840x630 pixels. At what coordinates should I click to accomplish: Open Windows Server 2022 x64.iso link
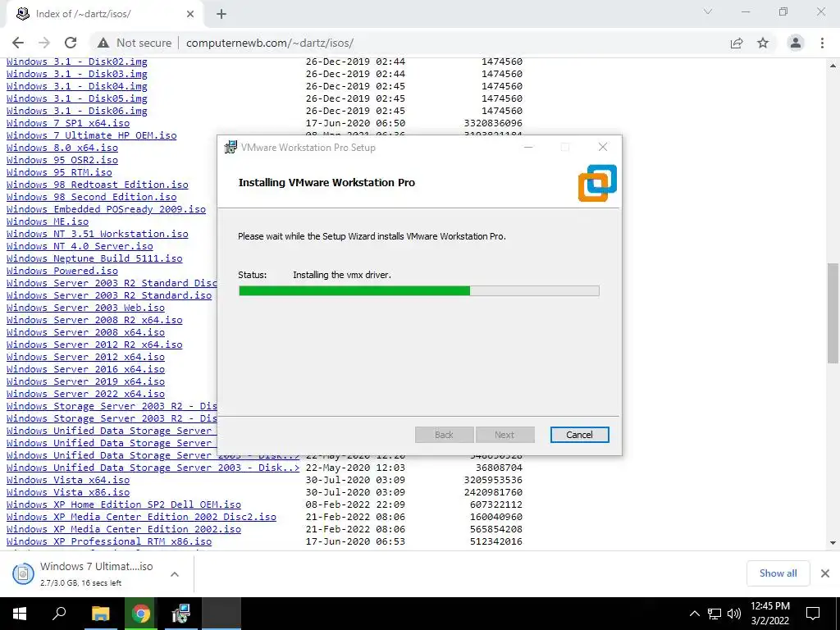[85, 395]
